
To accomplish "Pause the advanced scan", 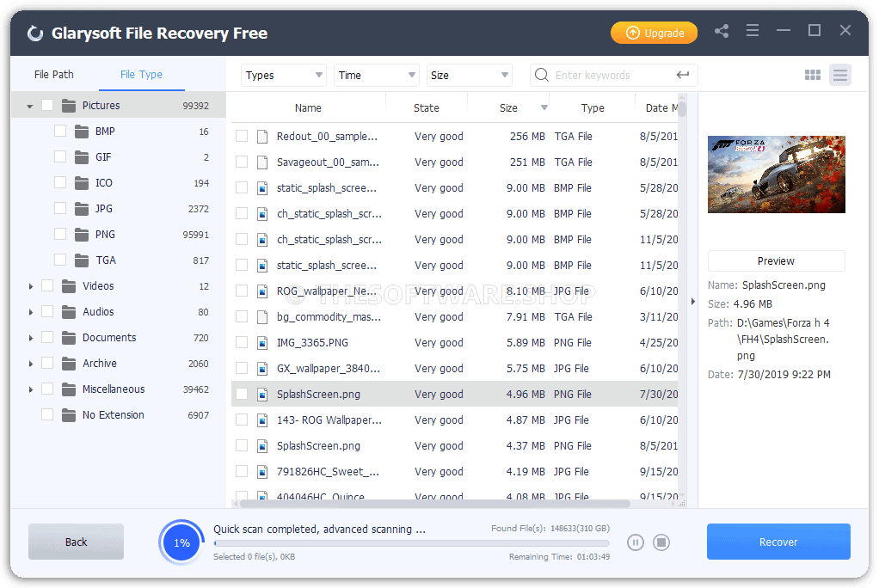I will coord(636,542).
